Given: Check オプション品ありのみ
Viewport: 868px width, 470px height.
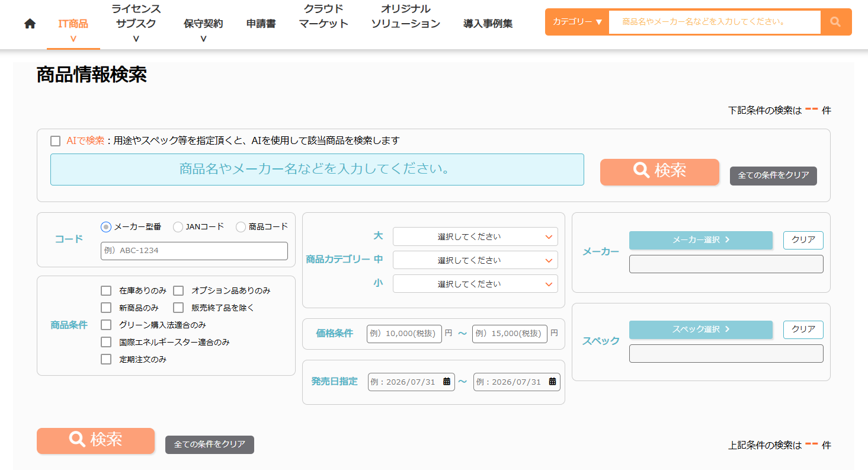Looking at the screenshot, I should [x=178, y=290].
